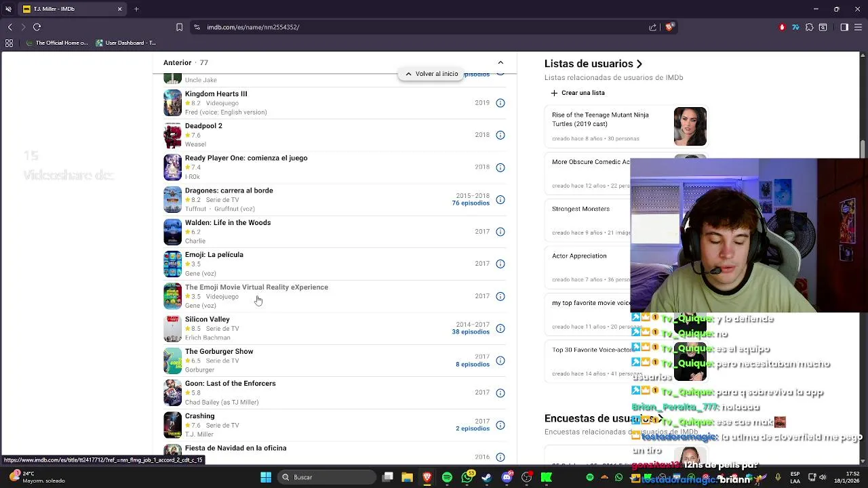Open User Dashboard bookmark
The width and height of the screenshot is (868, 488).
coord(126,43)
